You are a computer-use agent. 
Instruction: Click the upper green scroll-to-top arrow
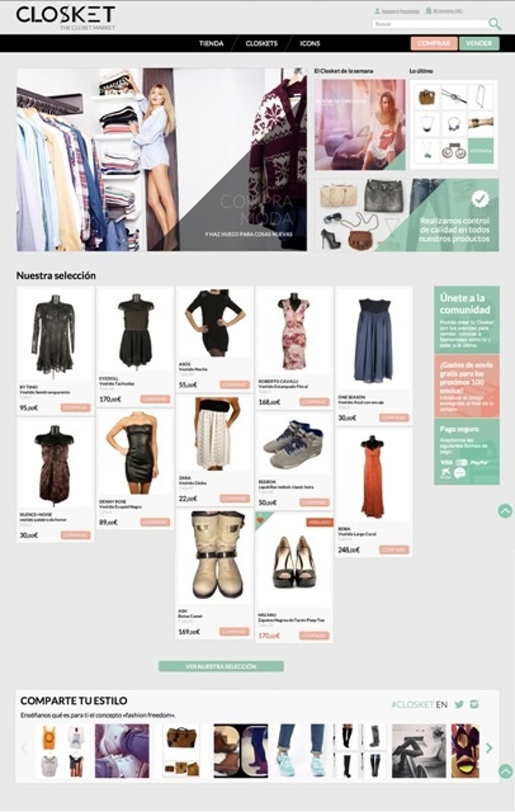click(x=505, y=511)
